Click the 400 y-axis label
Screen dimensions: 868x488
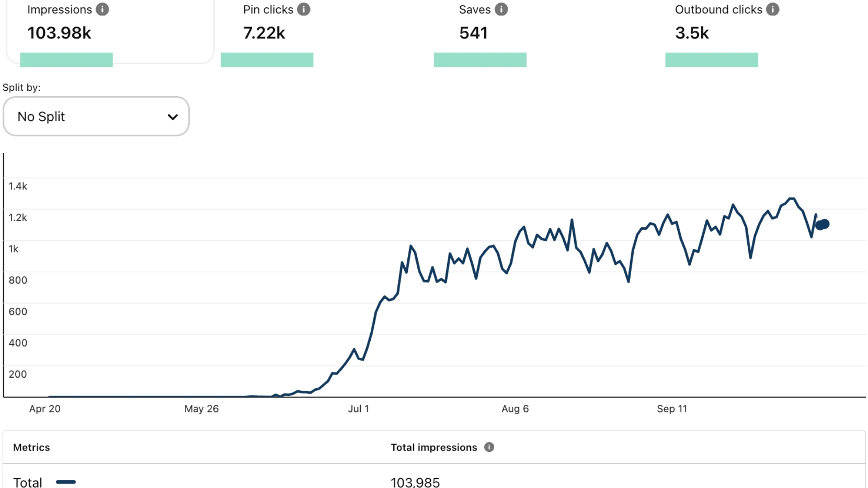pos(18,343)
